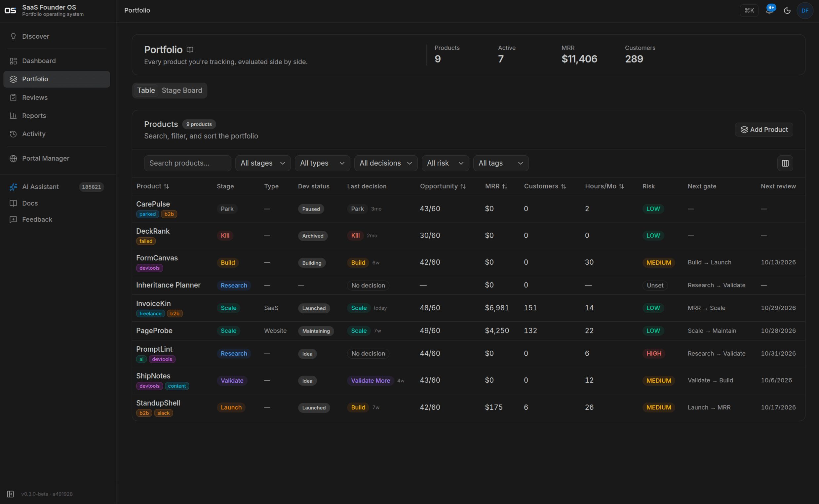Select the Table view tab
This screenshot has width=819, height=504.
(x=146, y=91)
